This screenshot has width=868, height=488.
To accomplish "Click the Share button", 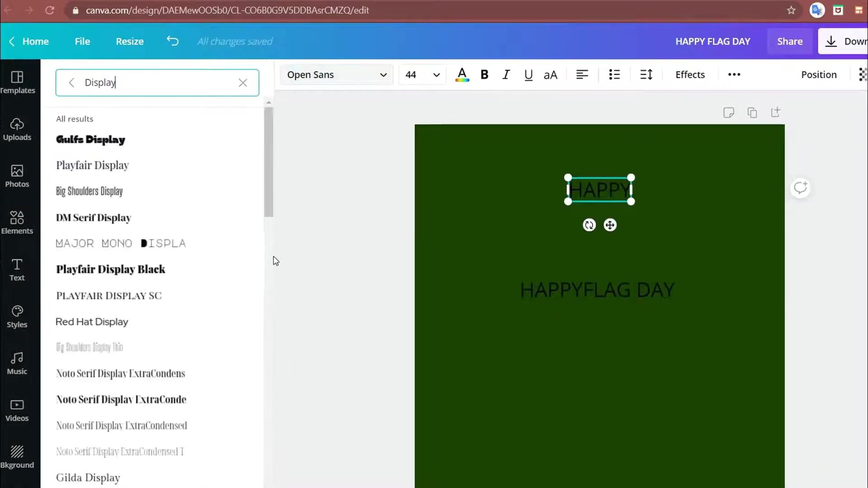I will click(790, 41).
